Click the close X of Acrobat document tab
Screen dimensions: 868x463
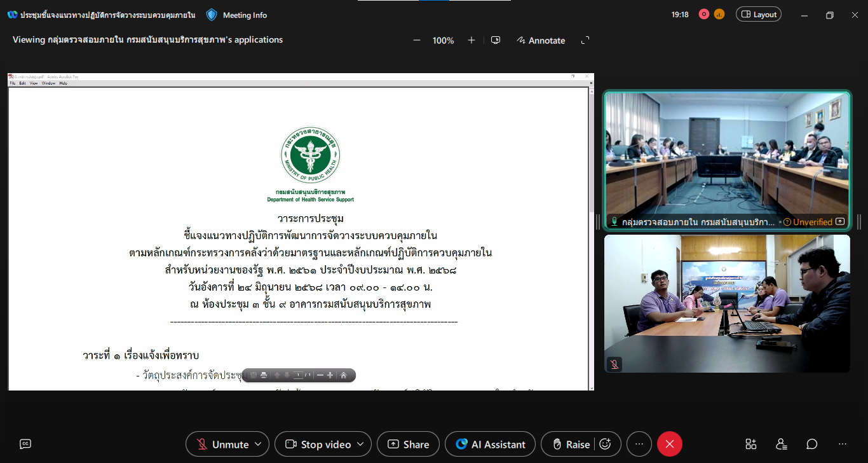590,83
